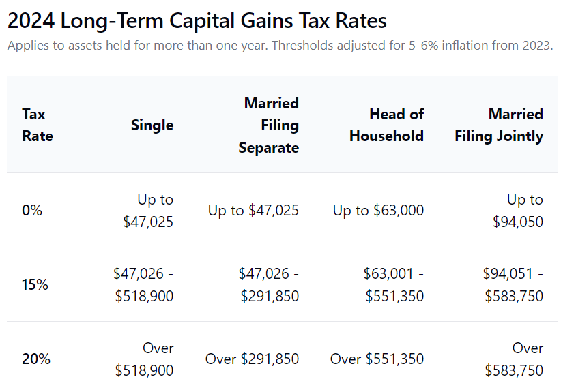
Task: Select the "Tax Rate" column header
Action: 38,125
